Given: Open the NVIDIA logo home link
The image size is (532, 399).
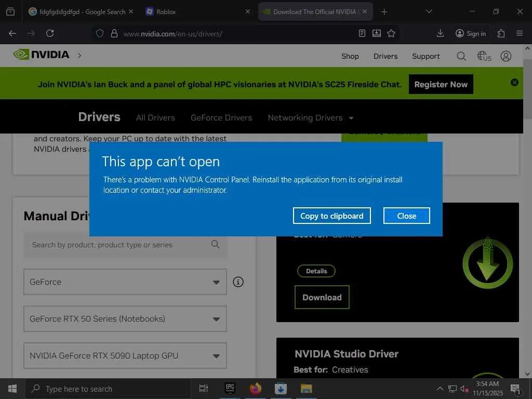Looking at the screenshot, I should point(41,55).
